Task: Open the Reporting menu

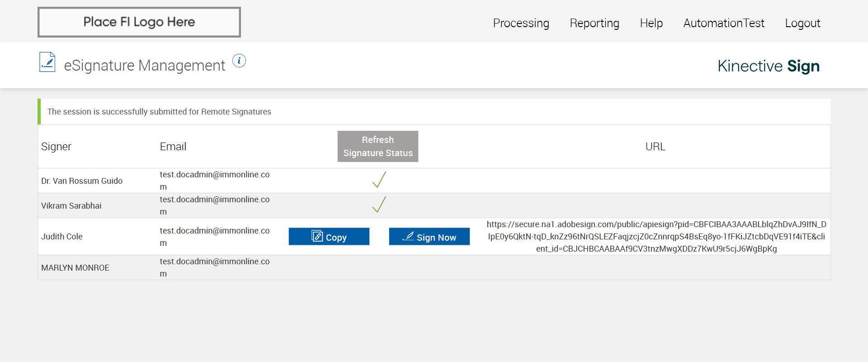Action: (x=594, y=23)
